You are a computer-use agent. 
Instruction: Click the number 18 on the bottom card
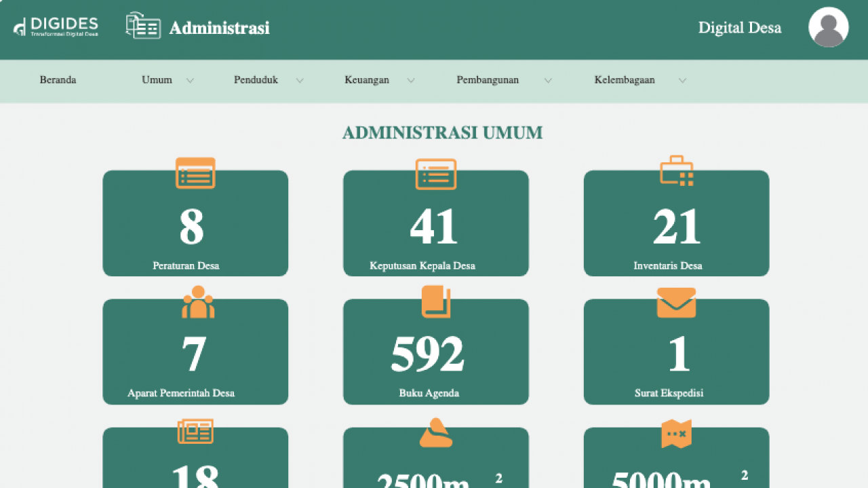coord(194,477)
